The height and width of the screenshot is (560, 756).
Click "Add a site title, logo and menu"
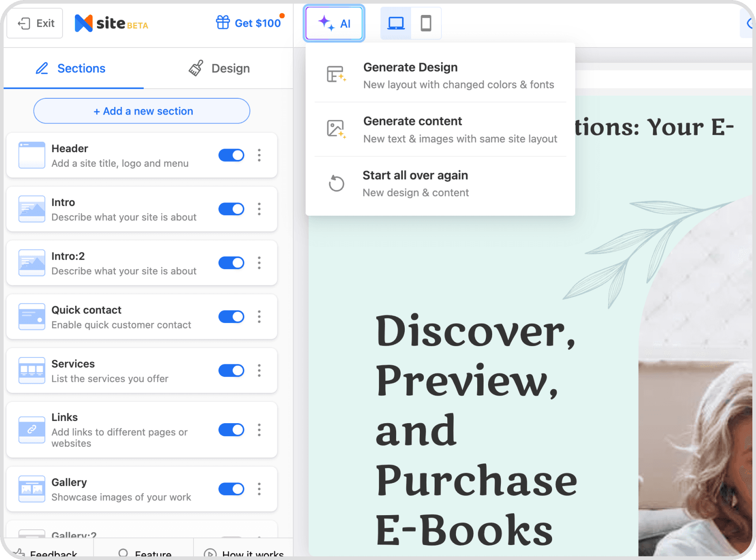pos(120,164)
